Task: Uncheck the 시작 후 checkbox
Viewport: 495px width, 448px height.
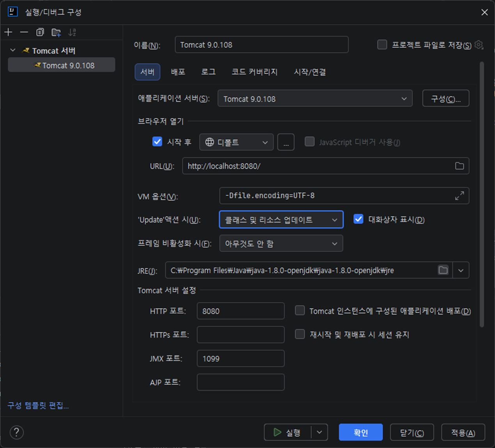Action: 157,142
